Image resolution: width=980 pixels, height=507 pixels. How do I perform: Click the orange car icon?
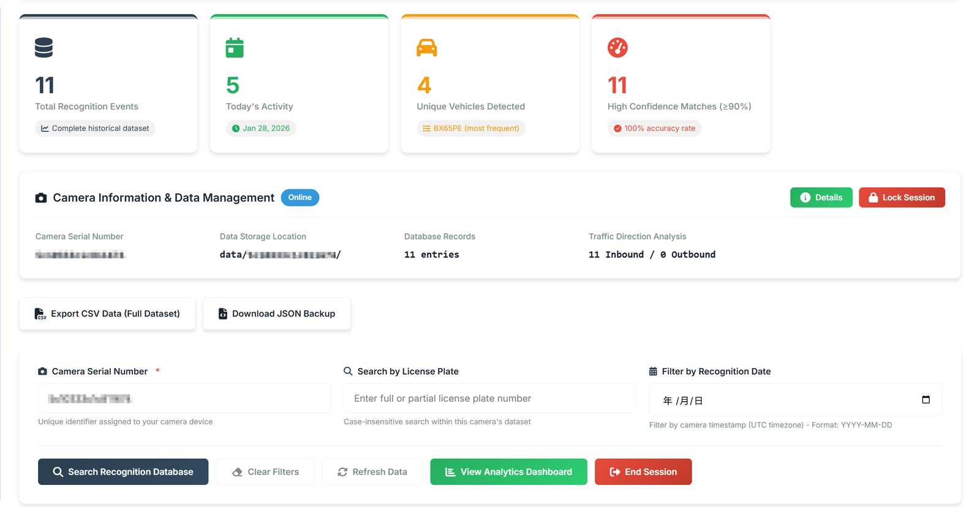pyautogui.click(x=426, y=48)
